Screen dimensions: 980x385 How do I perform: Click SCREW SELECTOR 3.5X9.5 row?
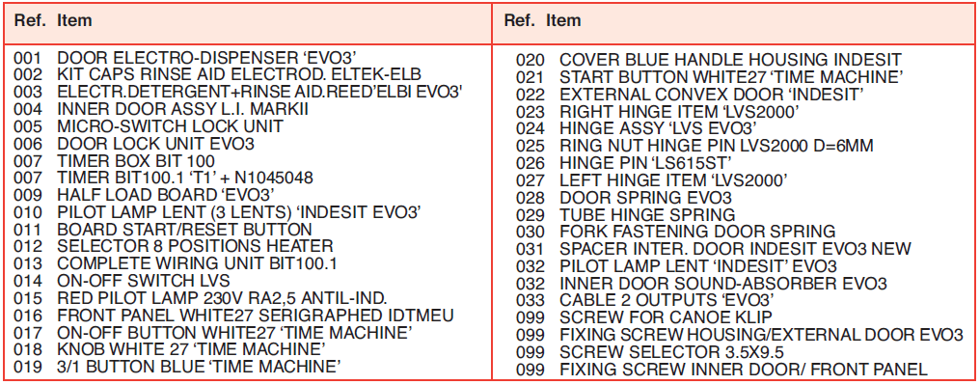(x=649, y=352)
